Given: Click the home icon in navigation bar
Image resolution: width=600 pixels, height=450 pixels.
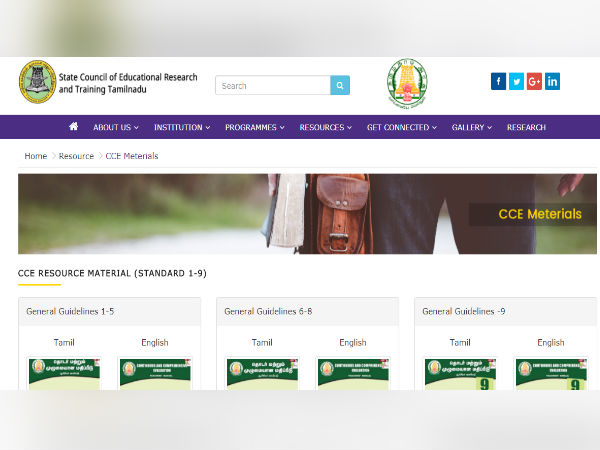Looking at the screenshot, I should click(x=73, y=127).
